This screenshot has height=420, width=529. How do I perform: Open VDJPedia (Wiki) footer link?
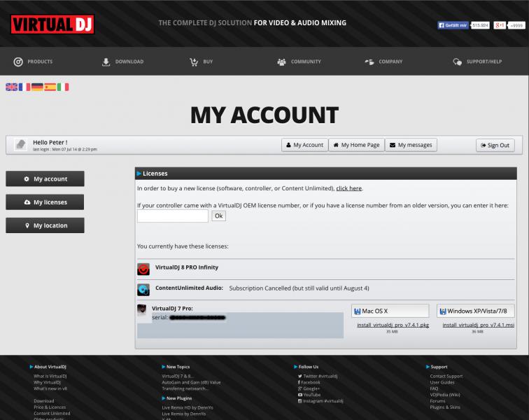click(x=445, y=395)
